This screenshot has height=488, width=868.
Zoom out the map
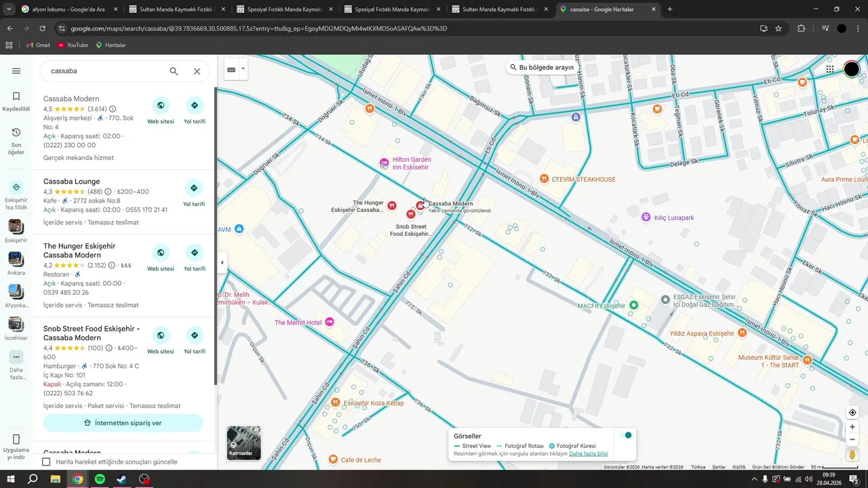tap(852, 439)
